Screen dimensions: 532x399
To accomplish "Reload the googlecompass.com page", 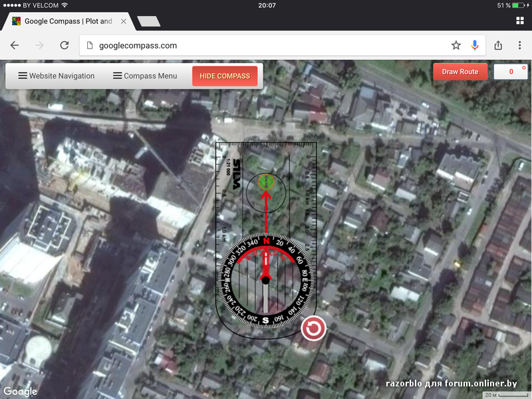I will click(x=65, y=45).
